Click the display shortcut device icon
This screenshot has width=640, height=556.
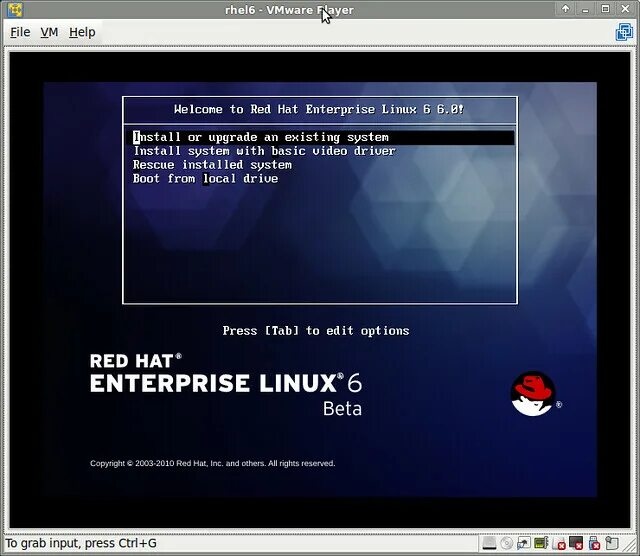point(524,543)
